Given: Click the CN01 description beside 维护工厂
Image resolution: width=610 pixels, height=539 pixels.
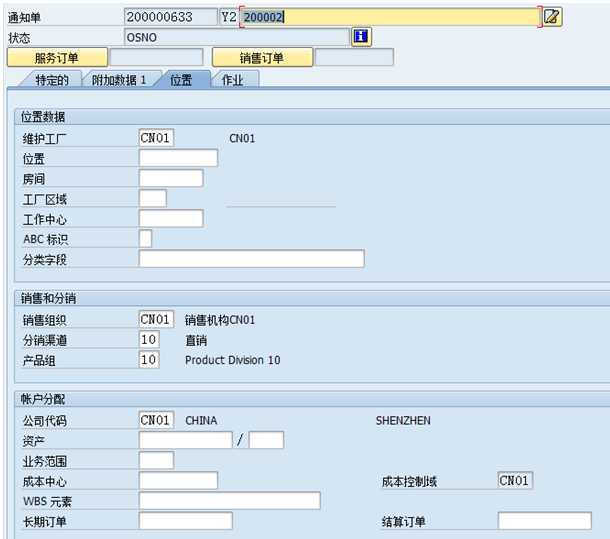Looking at the screenshot, I should point(242,139).
